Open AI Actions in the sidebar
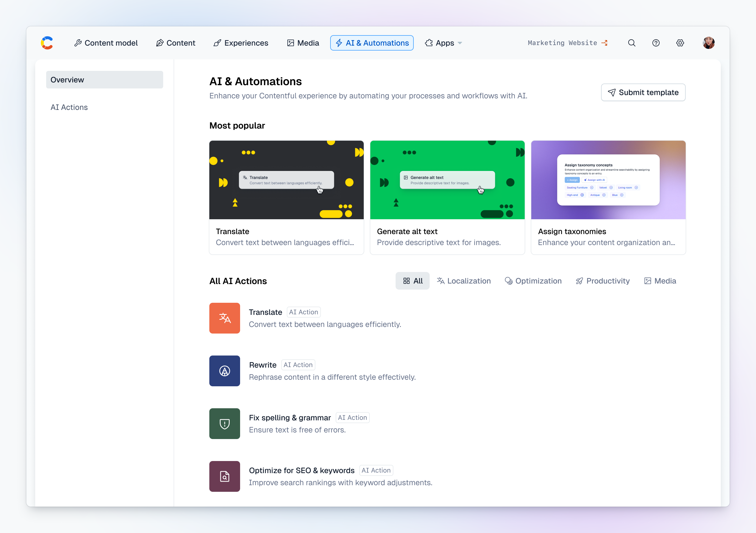 pos(69,107)
